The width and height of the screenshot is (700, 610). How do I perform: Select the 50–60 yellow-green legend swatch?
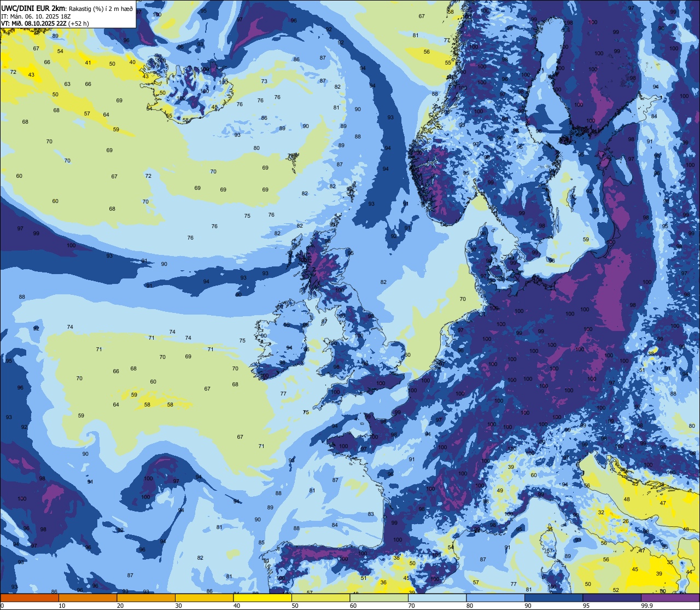(320, 597)
